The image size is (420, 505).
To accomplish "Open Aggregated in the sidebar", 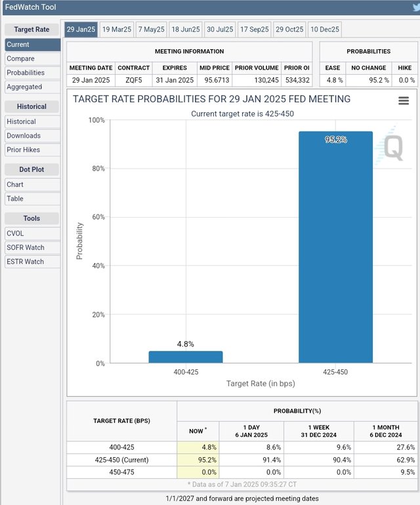I will click(x=33, y=87).
